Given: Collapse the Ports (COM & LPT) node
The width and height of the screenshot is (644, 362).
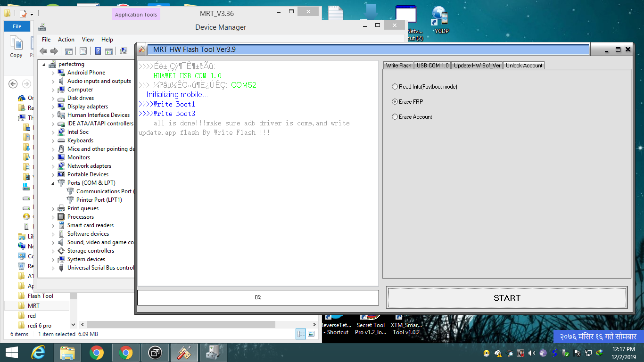Looking at the screenshot, I should 53,183.
